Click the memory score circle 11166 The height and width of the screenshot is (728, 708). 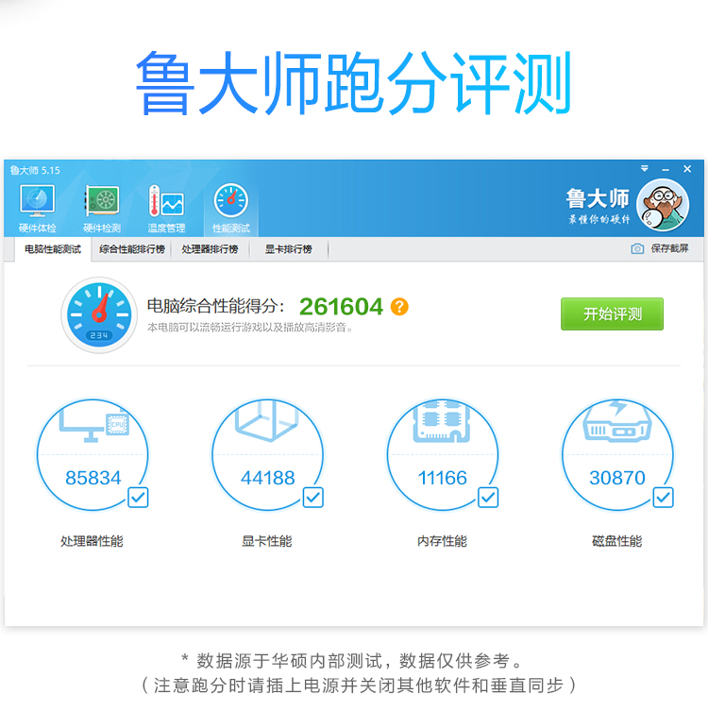pyautogui.click(x=443, y=455)
